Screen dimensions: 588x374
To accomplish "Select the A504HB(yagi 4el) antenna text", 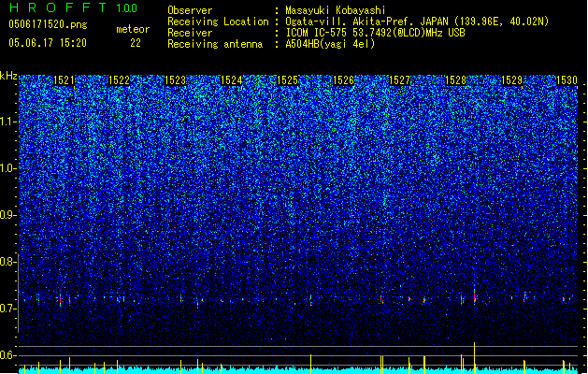I will (x=330, y=44).
